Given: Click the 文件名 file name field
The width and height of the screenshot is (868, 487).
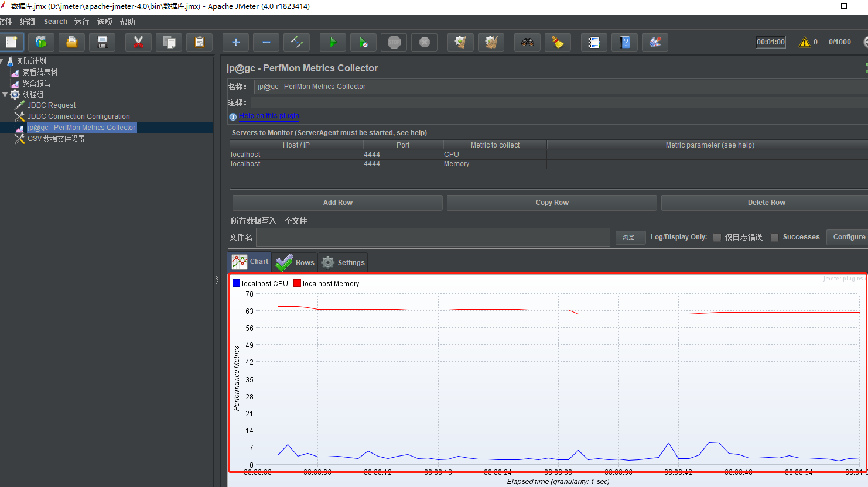Looking at the screenshot, I should (433, 237).
